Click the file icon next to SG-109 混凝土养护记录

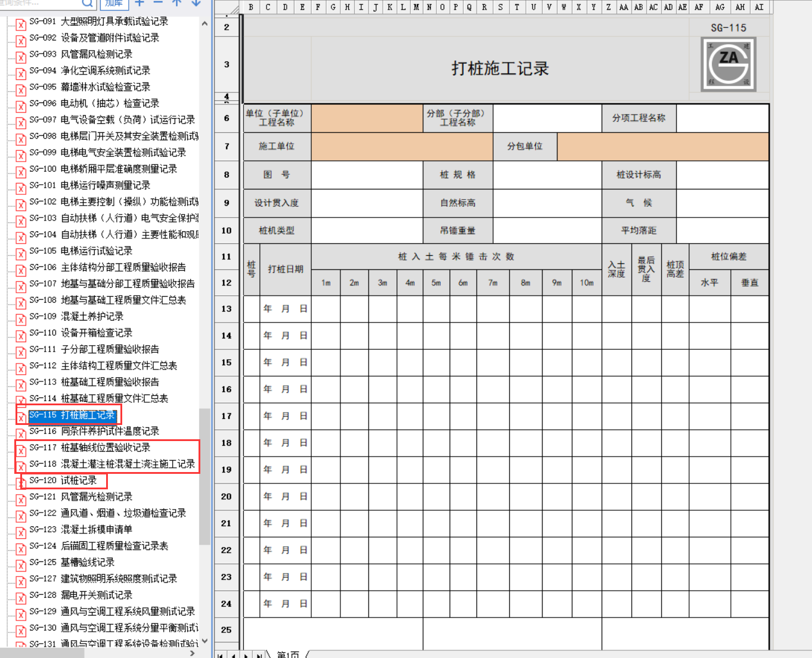tap(21, 318)
